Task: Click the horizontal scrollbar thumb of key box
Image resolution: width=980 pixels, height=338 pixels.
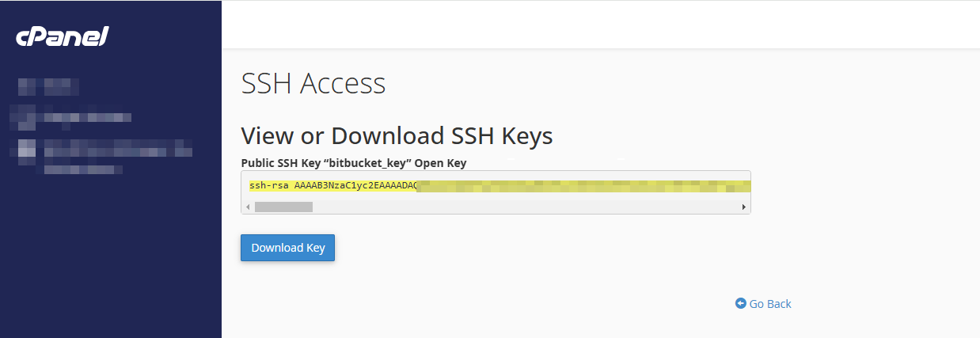Action: tap(283, 207)
